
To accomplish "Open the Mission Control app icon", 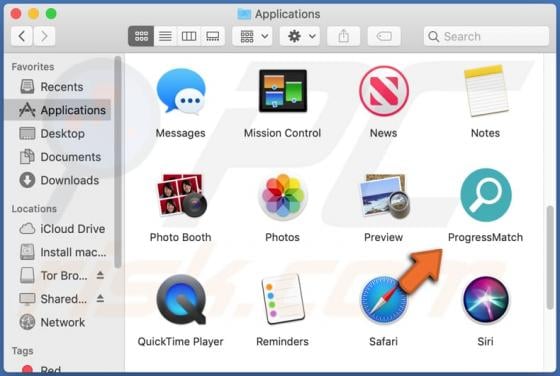I will 282,91.
